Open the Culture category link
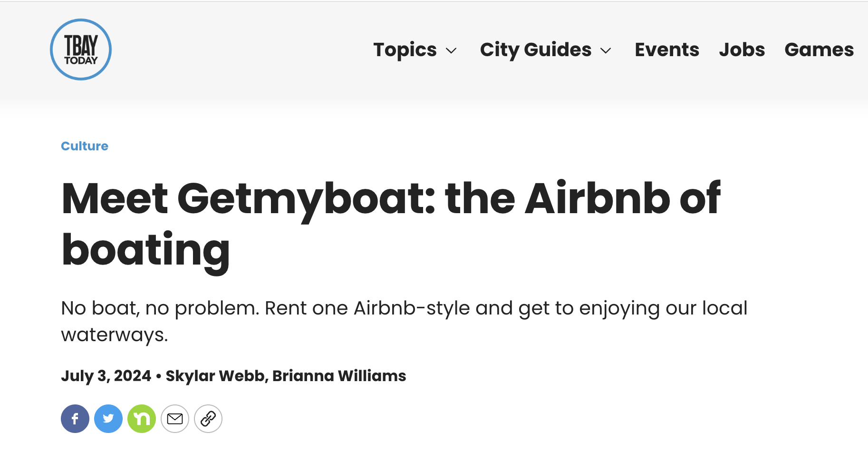 point(85,146)
